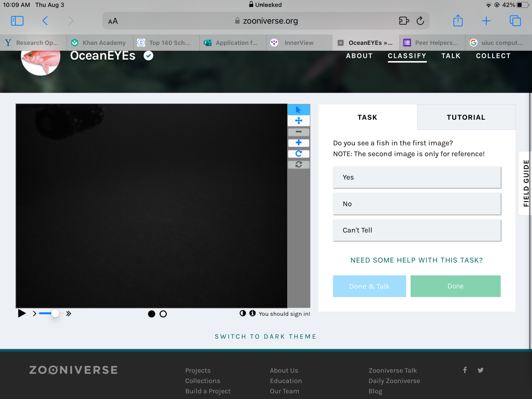This screenshot has width=532, height=399.
Task: Open subject info metadata icon
Action: (252, 313)
